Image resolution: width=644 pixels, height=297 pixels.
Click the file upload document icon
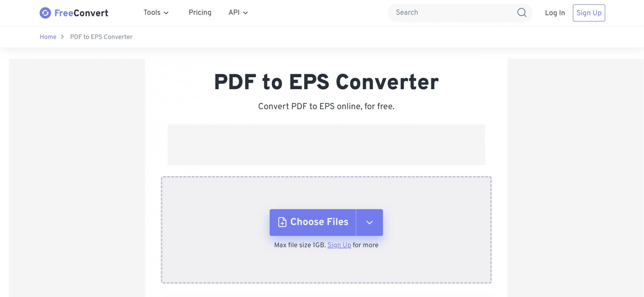[x=282, y=222]
